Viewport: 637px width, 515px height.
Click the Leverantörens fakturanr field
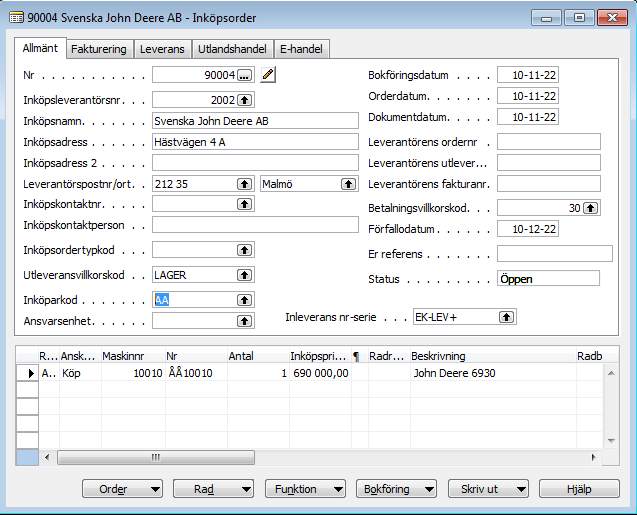[548, 184]
